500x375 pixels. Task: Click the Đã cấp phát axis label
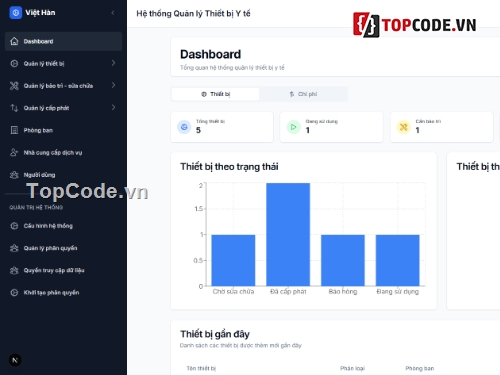pyautogui.click(x=288, y=292)
